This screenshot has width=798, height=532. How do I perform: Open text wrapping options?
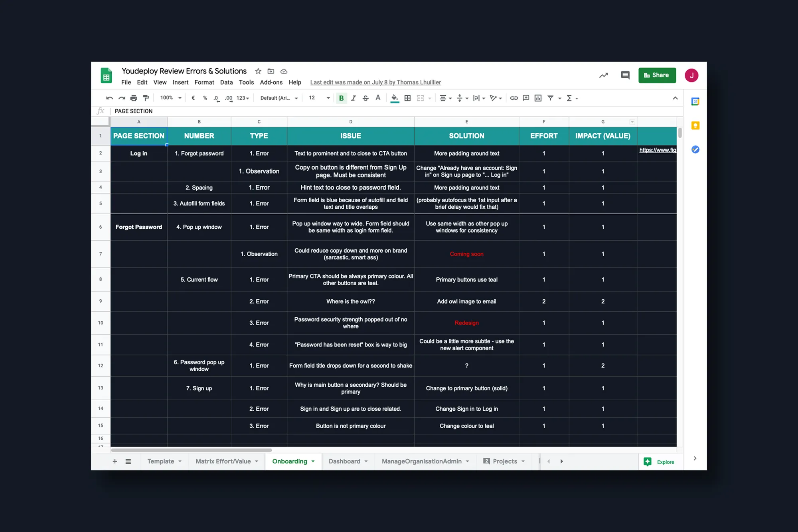(479, 98)
